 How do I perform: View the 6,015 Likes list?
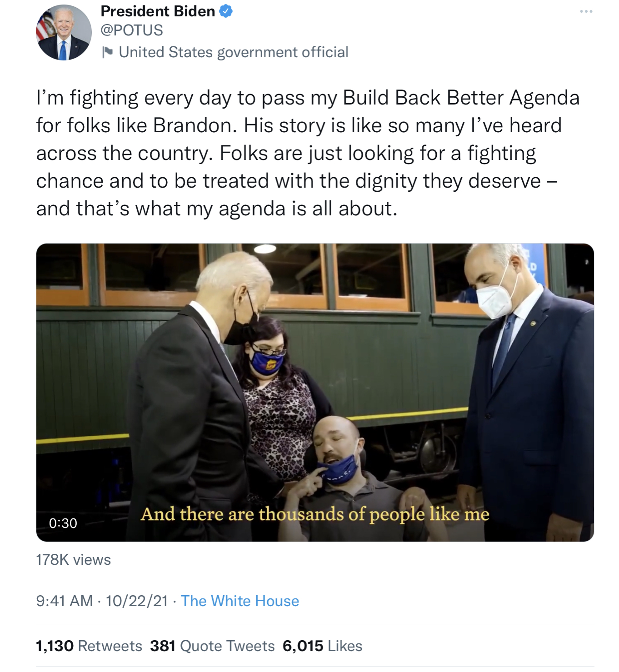(x=322, y=646)
